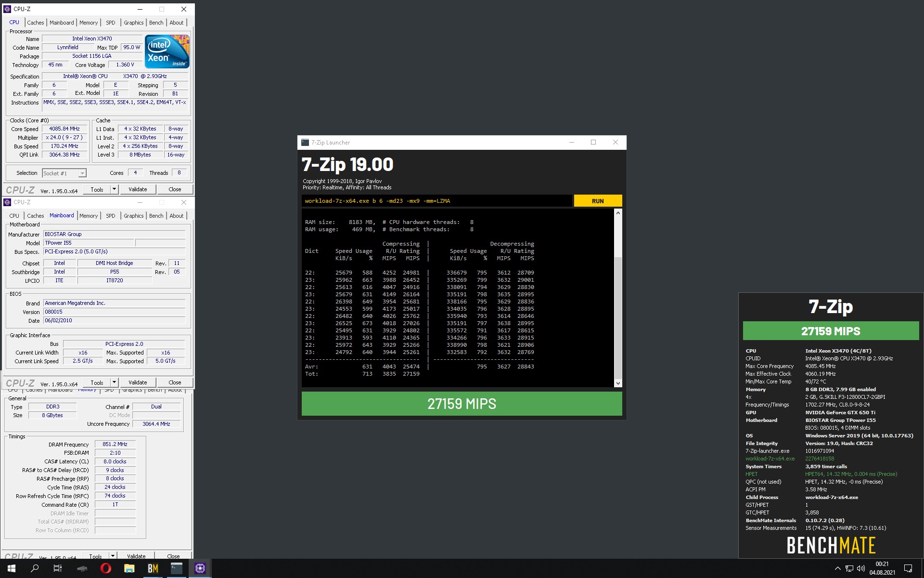
Task: Select Multiplier value x 24.0 (9 - 27)
Action: click(x=64, y=137)
